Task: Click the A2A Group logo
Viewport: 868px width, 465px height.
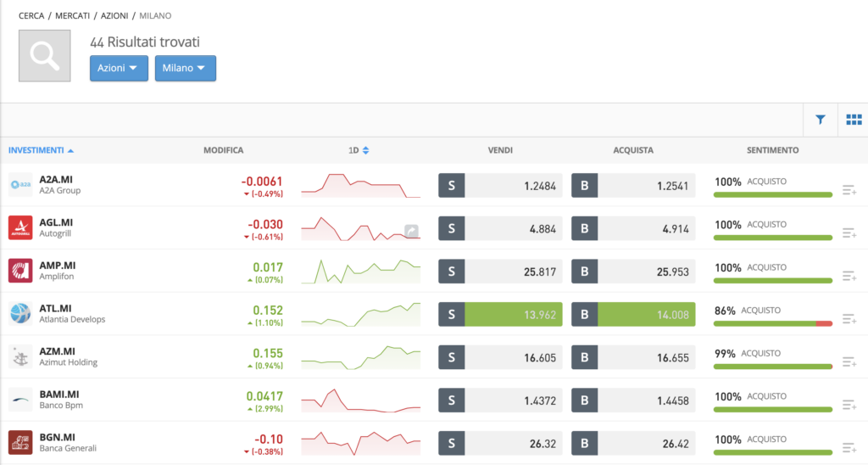Action: click(20, 185)
